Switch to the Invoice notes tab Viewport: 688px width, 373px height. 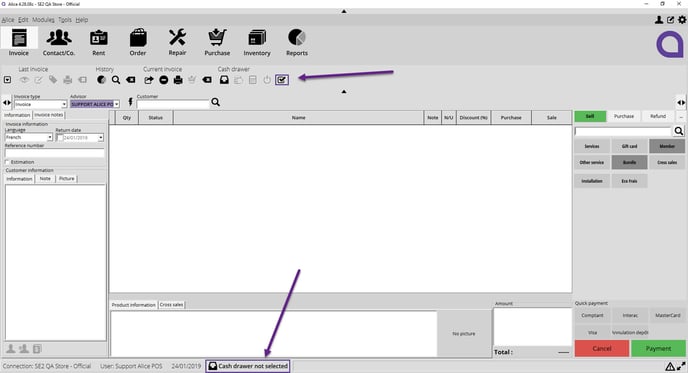point(49,115)
